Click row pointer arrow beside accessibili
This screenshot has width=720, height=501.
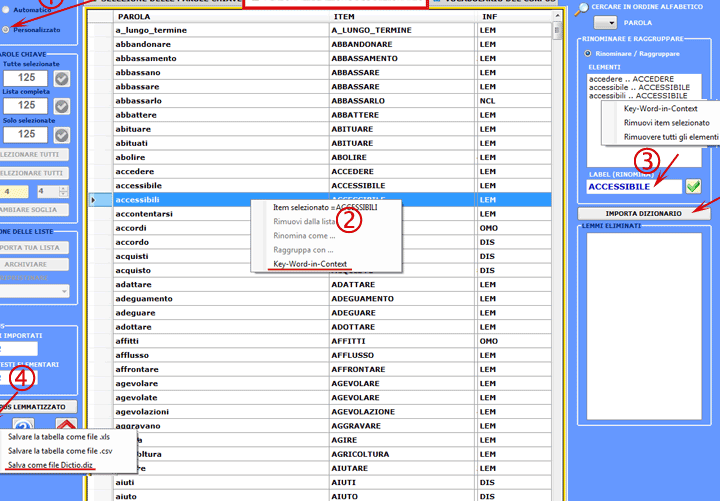(x=94, y=200)
